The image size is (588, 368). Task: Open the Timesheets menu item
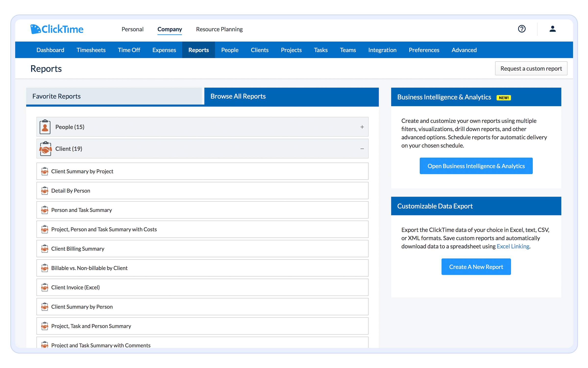point(91,50)
